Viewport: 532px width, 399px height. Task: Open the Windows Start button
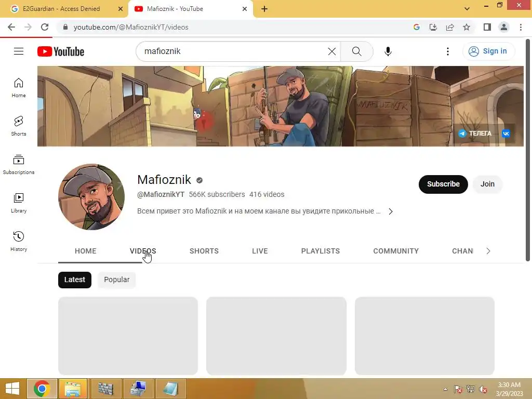tap(12, 389)
